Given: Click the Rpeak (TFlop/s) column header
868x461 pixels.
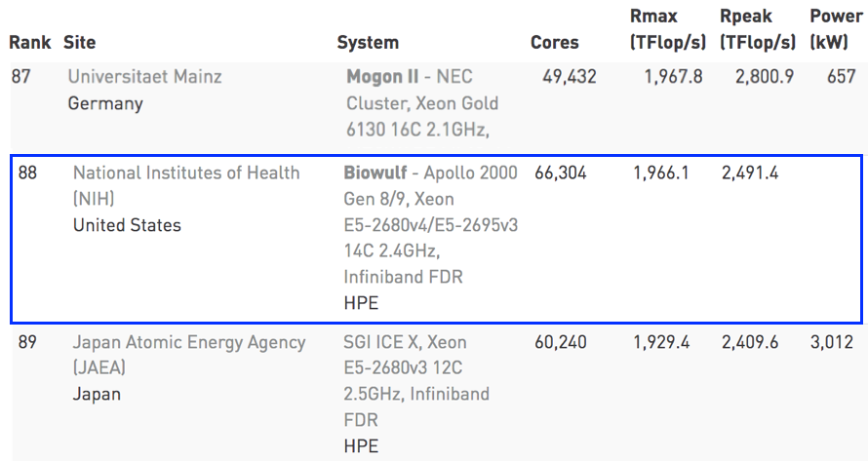Looking at the screenshot, I should [758, 29].
